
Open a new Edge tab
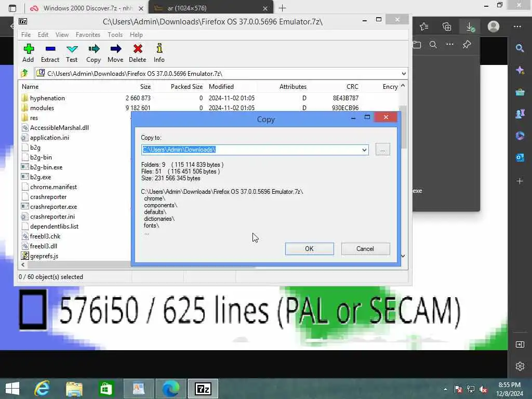pos(282,8)
